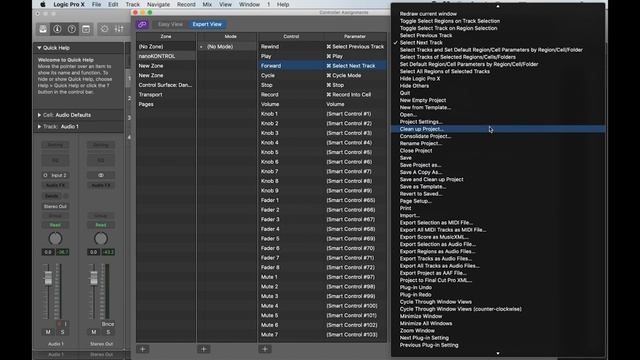The image size is (640, 360).
Task: Open the Apple menu
Action: tap(42, 4)
